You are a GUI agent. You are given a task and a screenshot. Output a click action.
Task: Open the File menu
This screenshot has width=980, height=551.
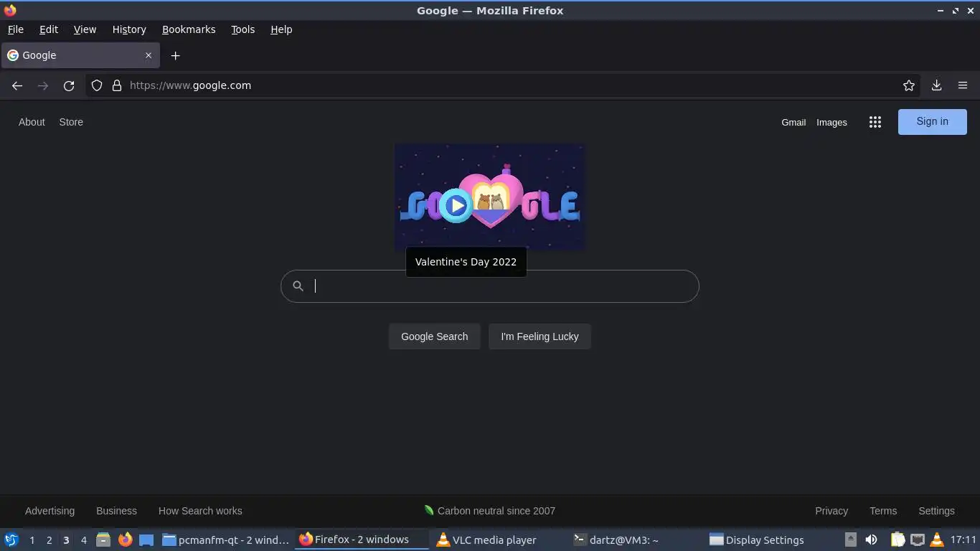coord(15,29)
